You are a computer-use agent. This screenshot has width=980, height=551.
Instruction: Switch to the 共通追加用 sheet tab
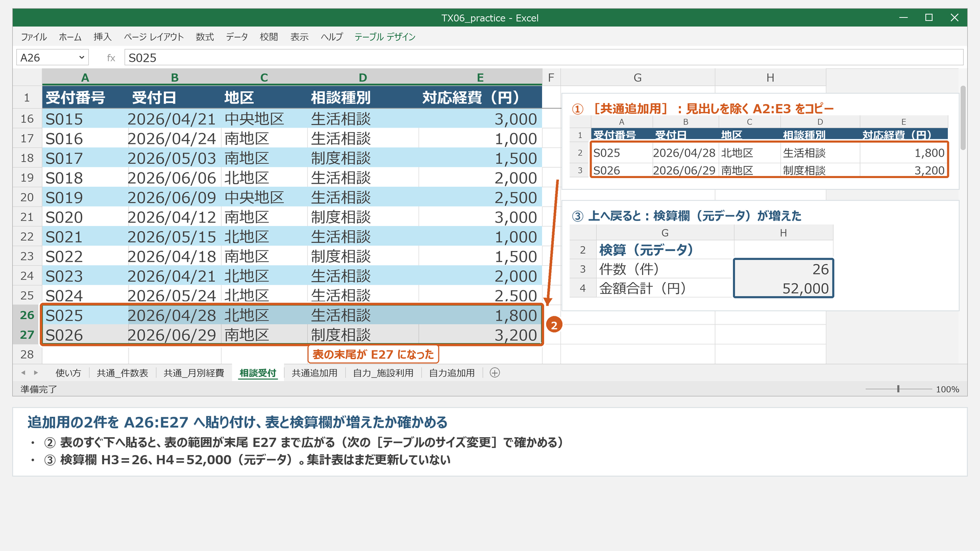click(x=314, y=373)
